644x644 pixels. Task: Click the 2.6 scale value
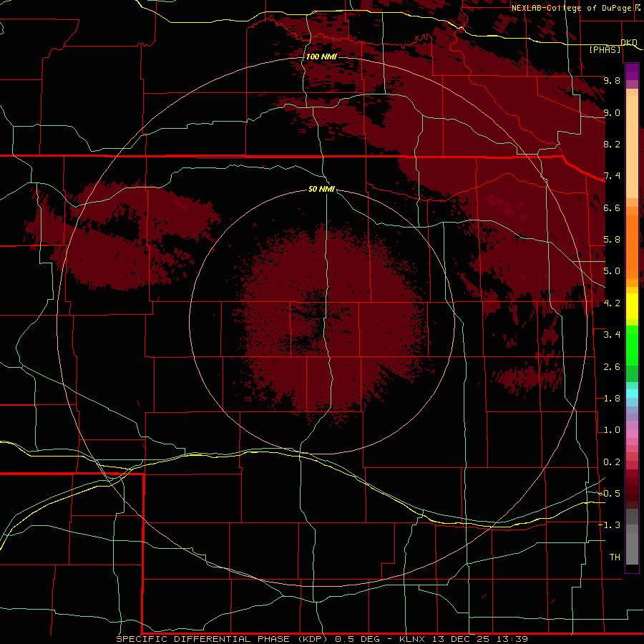612,367
